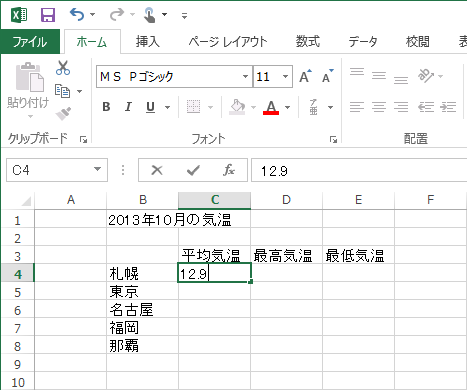Open the ファイル tab
467x390 pixels.
(x=30, y=42)
